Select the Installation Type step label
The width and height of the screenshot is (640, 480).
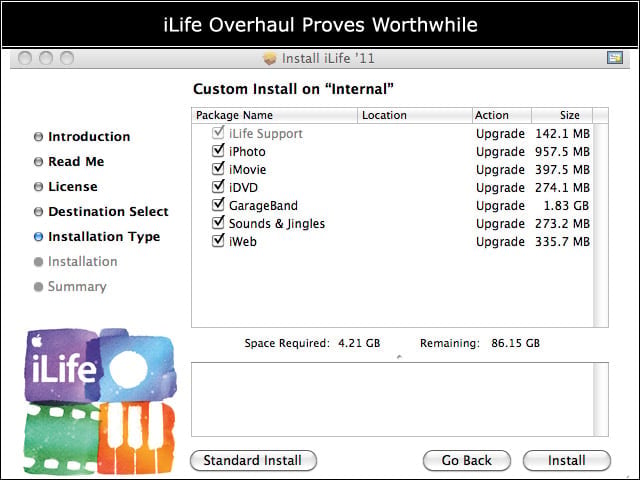point(104,237)
